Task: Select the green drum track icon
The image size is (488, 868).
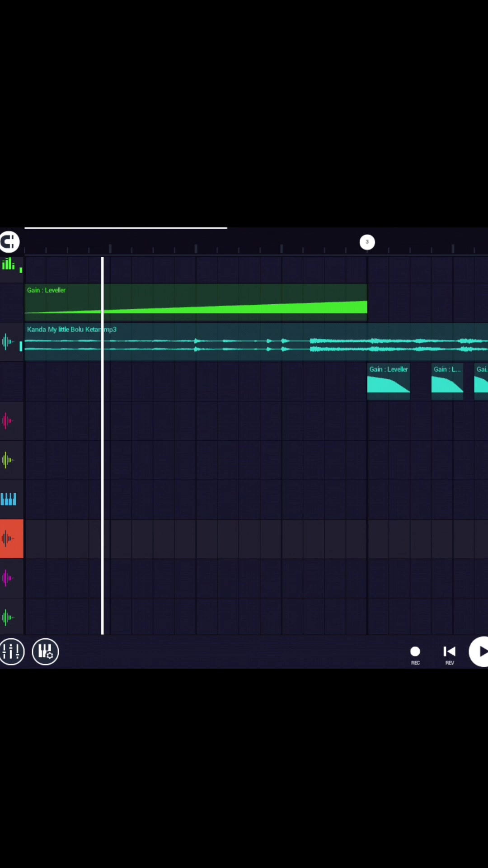Action: [8, 264]
